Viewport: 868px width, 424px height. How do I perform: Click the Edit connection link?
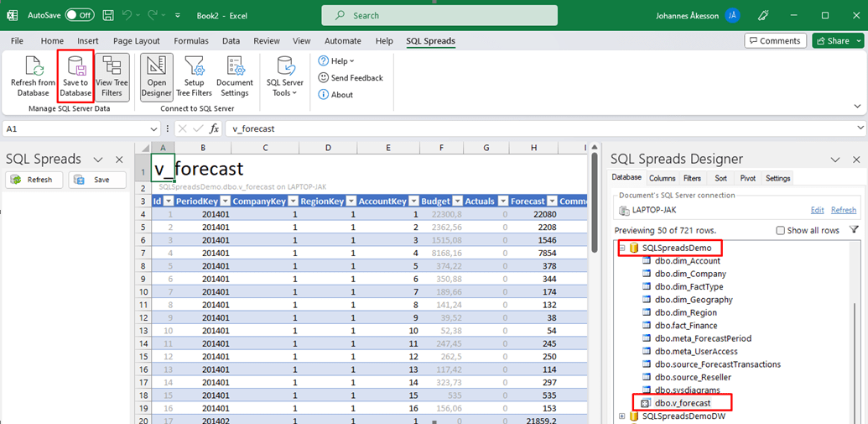coord(817,210)
